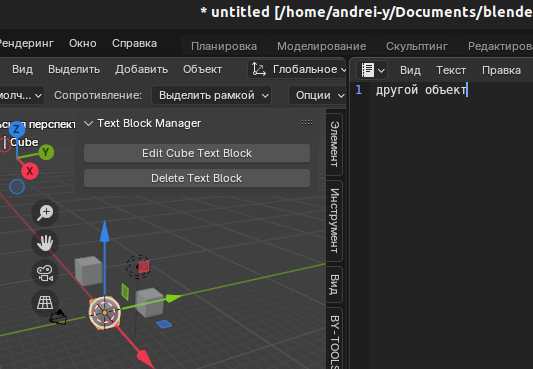This screenshot has width=533, height=369.
Task: Open the viewport Выделить menu
Action: [x=74, y=70]
